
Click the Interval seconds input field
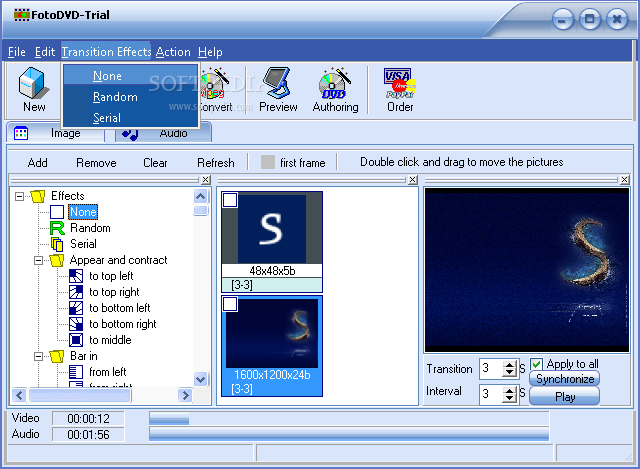(x=491, y=394)
